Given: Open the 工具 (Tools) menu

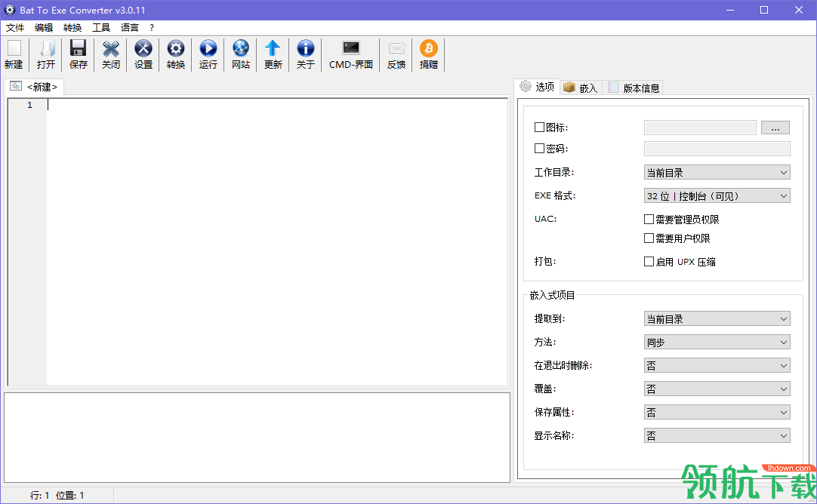Looking at the screenshot, I should [101, 28].
